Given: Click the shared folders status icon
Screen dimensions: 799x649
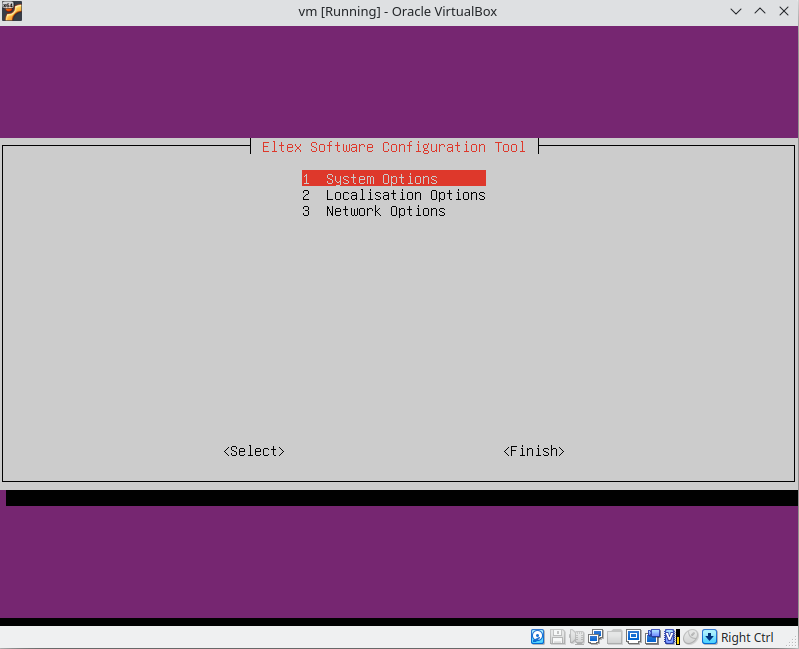Looking at the screenshot, I should pos(615,637).
